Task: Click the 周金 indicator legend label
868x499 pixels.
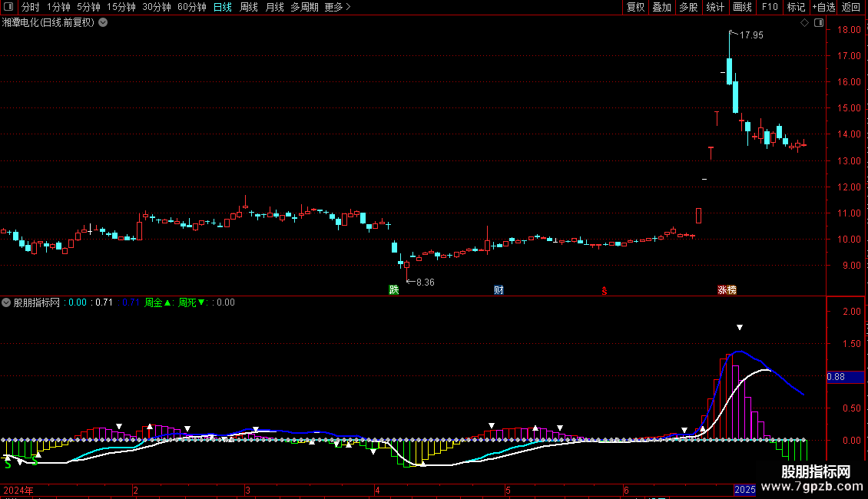Action: (157, 302)
